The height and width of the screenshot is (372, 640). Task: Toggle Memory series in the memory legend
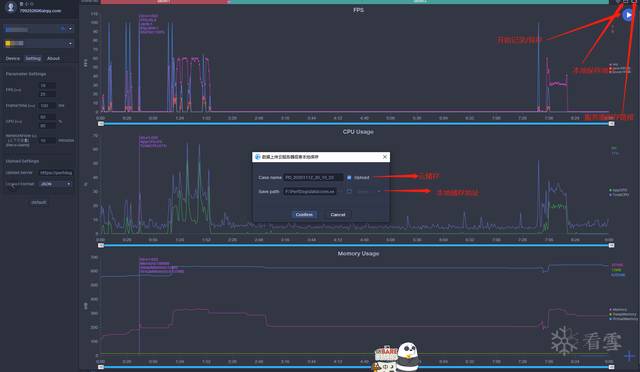pyautogui.click(x=618, y=310)
